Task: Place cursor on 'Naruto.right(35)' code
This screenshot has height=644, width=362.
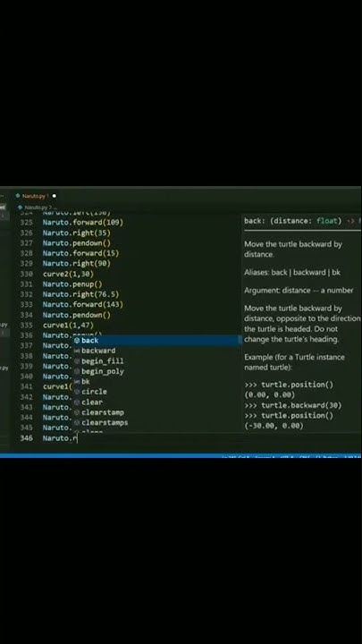Action: coord(76,233)
